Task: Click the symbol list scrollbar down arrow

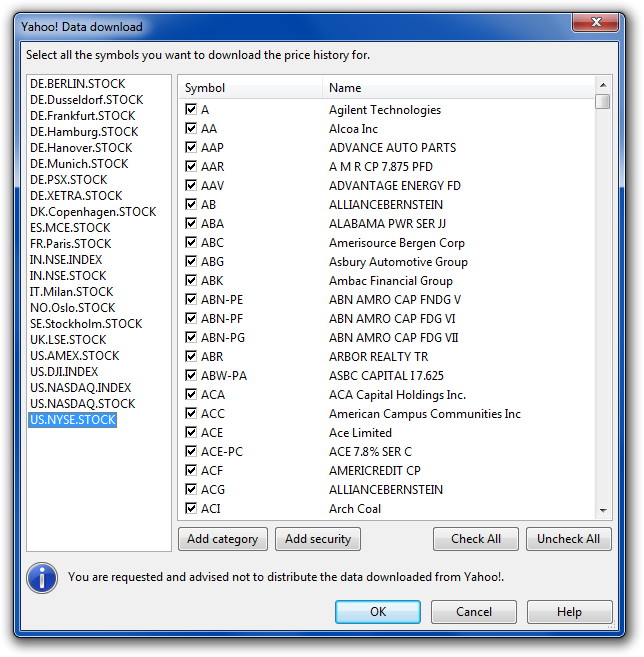Action: pos(602,511)
